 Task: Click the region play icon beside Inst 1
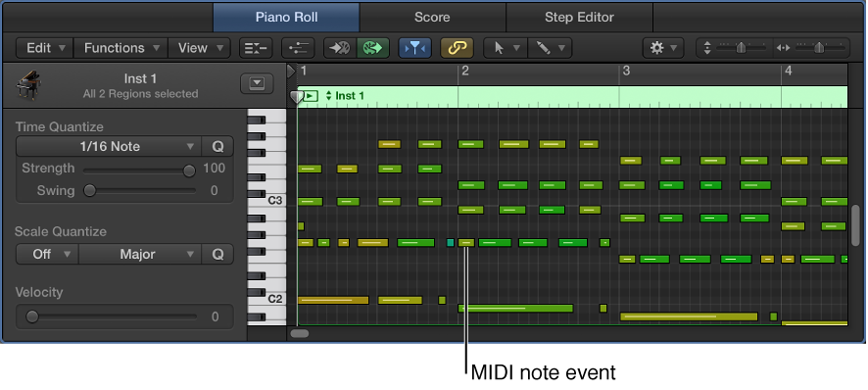[311, 96]
